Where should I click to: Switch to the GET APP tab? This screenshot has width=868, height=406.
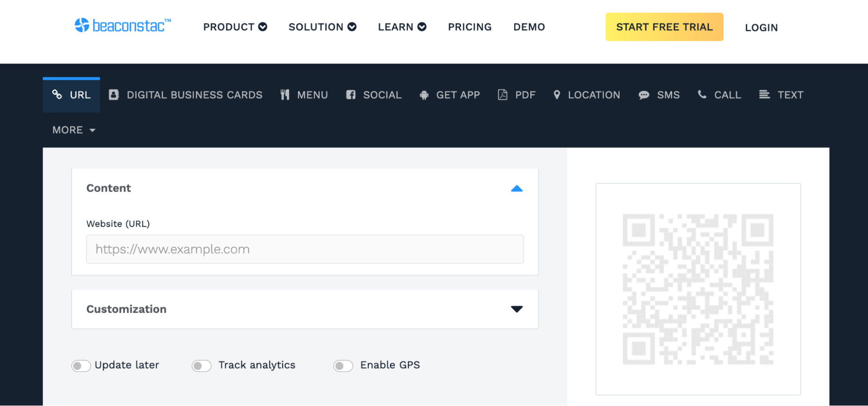point(450,95)
